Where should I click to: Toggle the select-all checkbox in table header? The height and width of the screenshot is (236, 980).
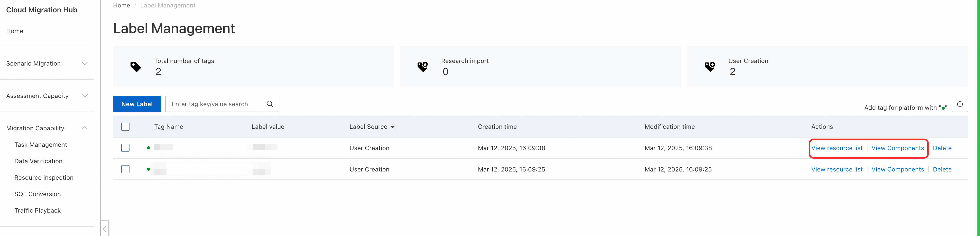pyautogui.click(x=125, y=127)
